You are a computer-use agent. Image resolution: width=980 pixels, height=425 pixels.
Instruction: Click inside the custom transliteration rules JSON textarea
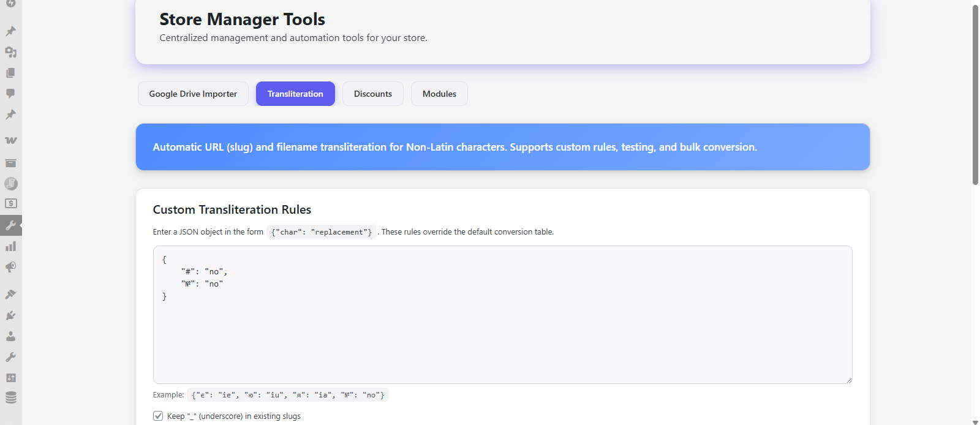(x=502, y=331)
